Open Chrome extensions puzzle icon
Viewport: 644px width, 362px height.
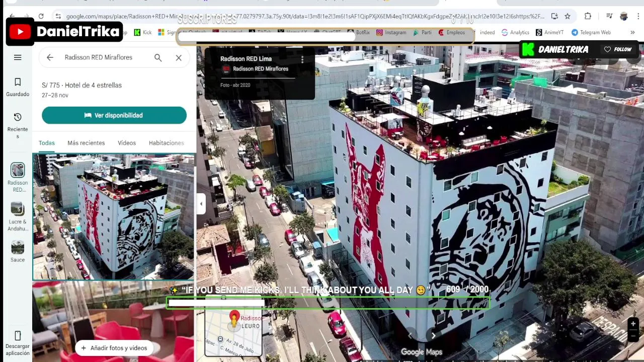click(x=588, y=16)
